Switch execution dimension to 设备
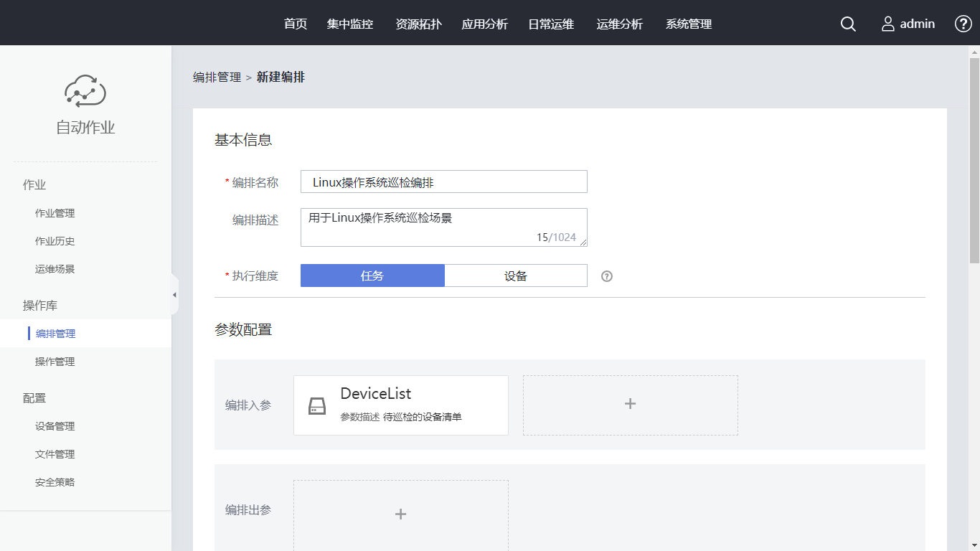 click(x=515, y=276)
